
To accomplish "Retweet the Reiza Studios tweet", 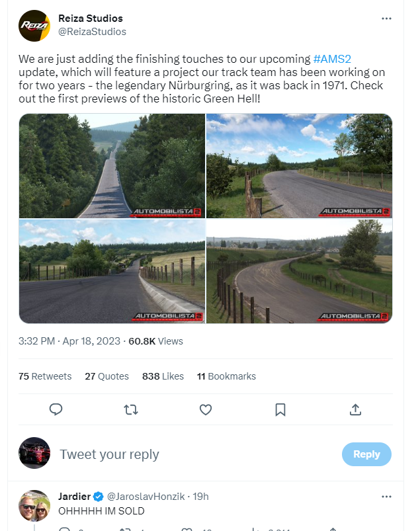I will coord(131,410).
